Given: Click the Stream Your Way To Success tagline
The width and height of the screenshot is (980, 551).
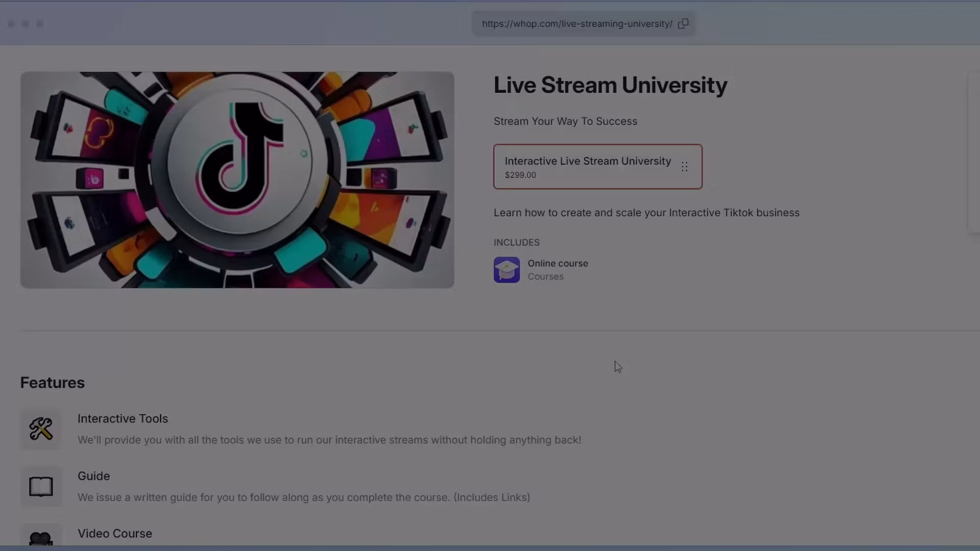Looking at the screenshot, I should 565,121.
